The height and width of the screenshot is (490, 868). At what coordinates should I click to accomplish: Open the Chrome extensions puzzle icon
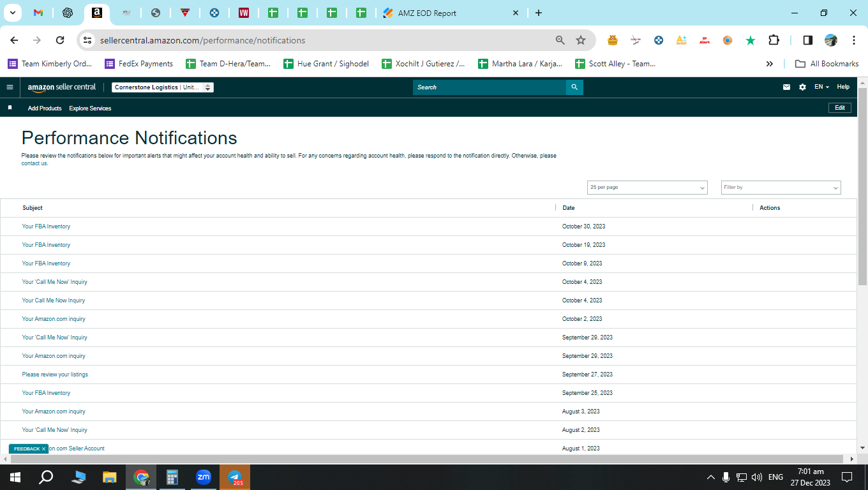[774, 40]
